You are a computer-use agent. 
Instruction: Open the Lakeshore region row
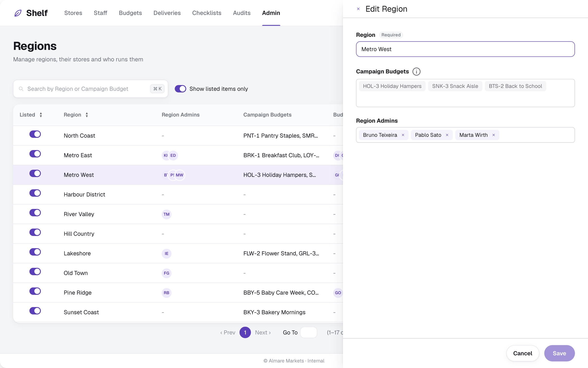pyautogui.click(x=178, y=253)
